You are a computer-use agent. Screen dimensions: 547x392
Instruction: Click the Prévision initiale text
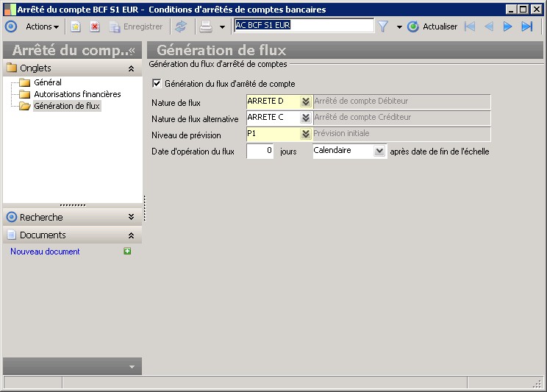tap(341, 133)
